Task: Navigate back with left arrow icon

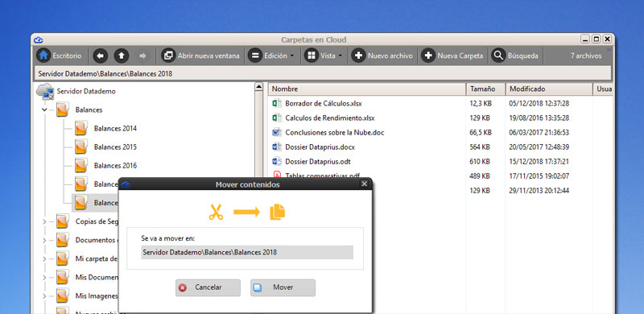Action: (x=101, y=56)
